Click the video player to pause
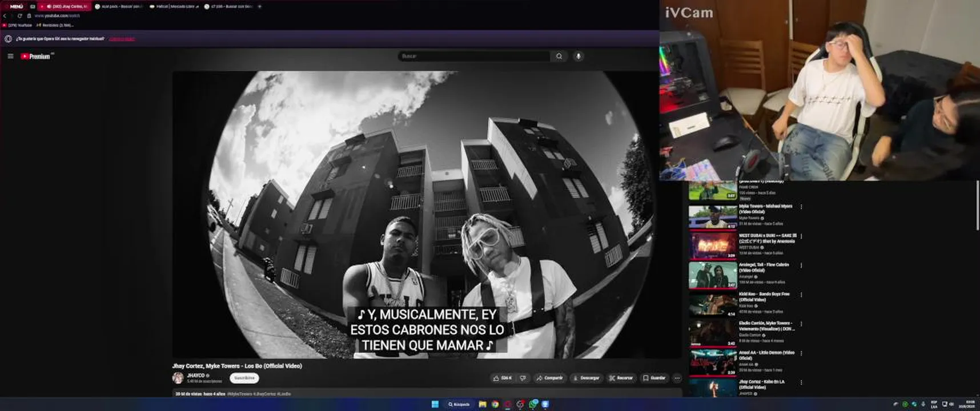 pyautogui.click(x=427, y=215)
